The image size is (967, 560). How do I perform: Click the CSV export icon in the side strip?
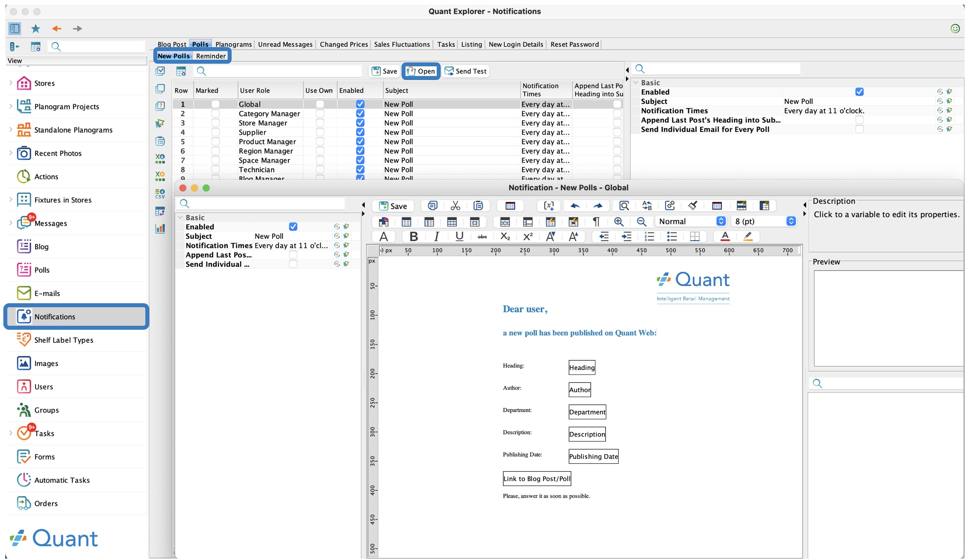[x=160, y=194]
